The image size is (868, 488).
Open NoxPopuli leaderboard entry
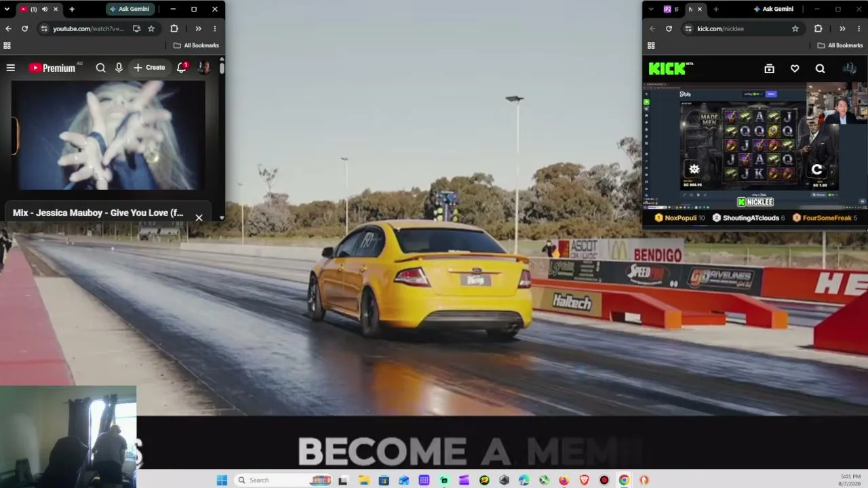[679, 218]
